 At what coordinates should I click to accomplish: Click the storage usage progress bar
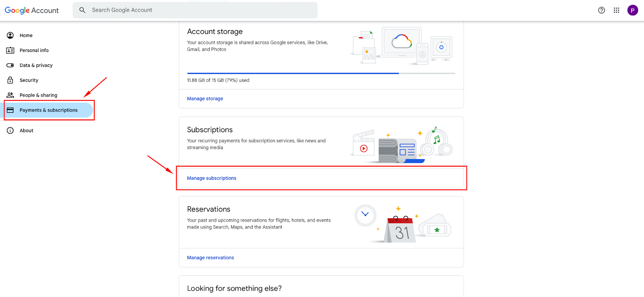pyautogui.click(x=321, y=73)
